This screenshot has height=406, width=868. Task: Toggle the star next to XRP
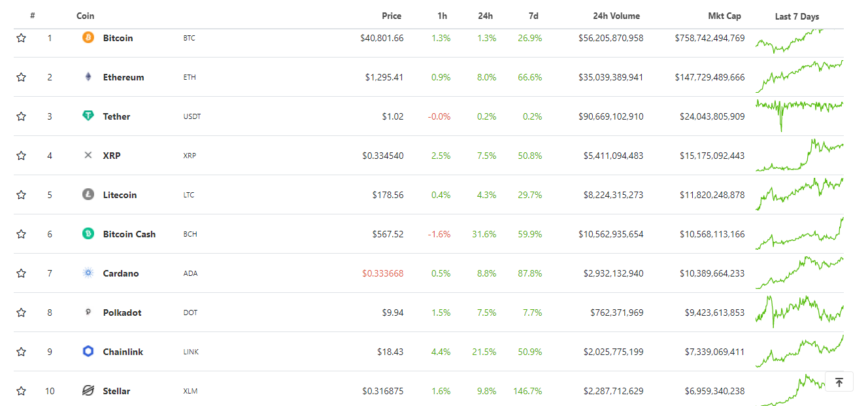point(22,156)
